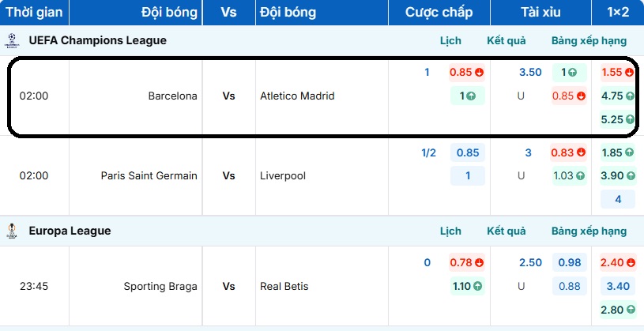Click the Cược chấp column header
644x331 pixels.
coord(439,13)
